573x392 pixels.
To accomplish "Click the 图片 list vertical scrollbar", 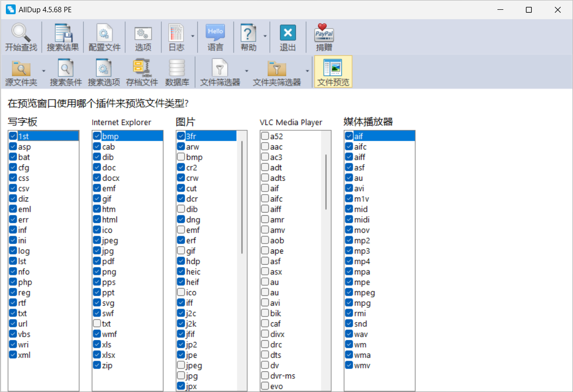I will (242, 197).
